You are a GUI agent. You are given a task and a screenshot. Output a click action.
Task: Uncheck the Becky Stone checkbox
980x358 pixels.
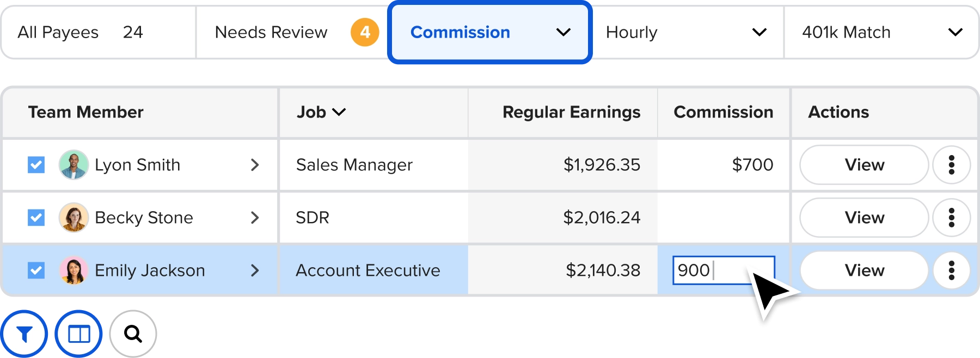click(36, 218)
